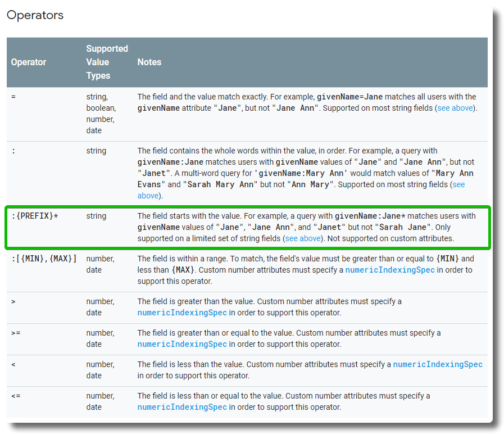Select the Supported Value Types column header
Screen dimensions: 504x434
tap(107, 62)
